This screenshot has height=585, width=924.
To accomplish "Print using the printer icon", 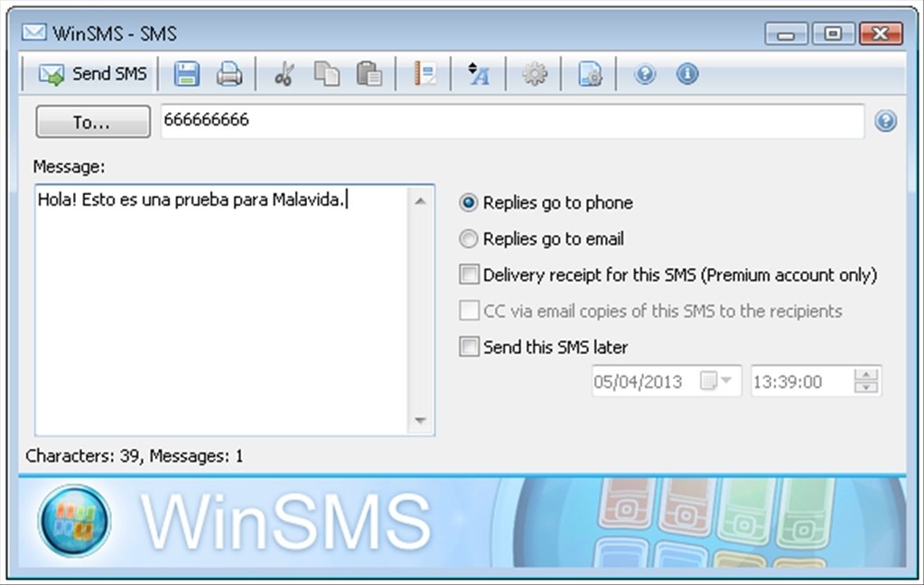I will coord(229,74).
